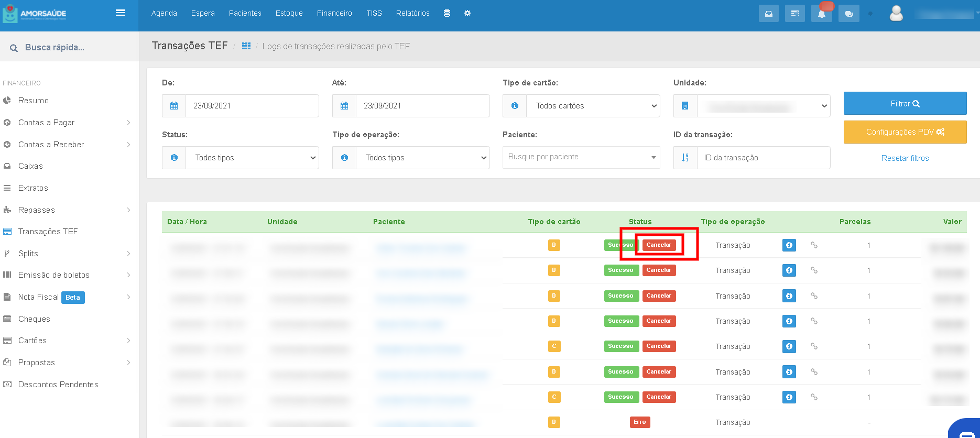Open Financeiro menu
980x438 pixels.
[x=334, y=13]
